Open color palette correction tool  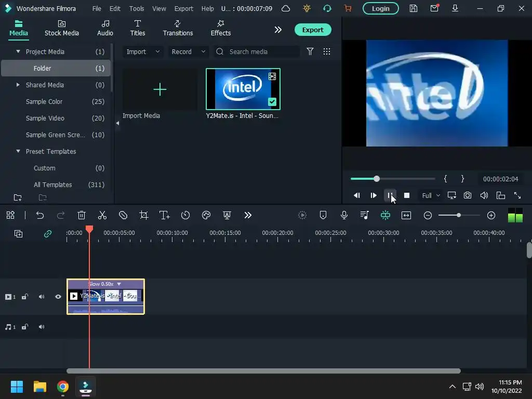click(x=206, y=215)
